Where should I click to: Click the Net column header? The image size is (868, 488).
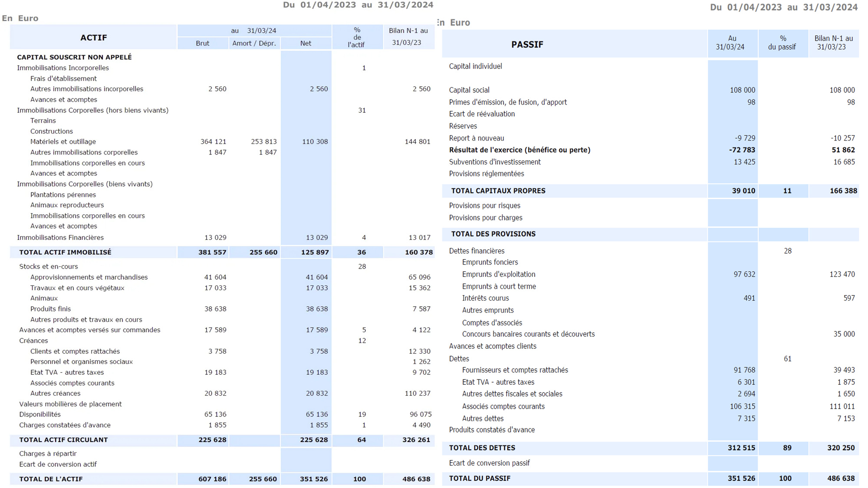pos(306,43)
